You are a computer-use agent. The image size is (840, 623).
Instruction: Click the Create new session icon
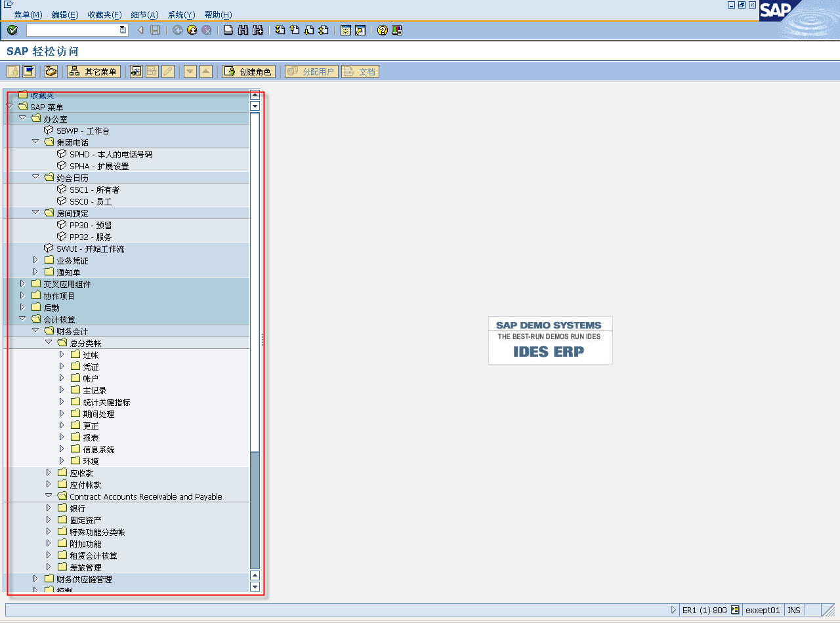point(345,30)
